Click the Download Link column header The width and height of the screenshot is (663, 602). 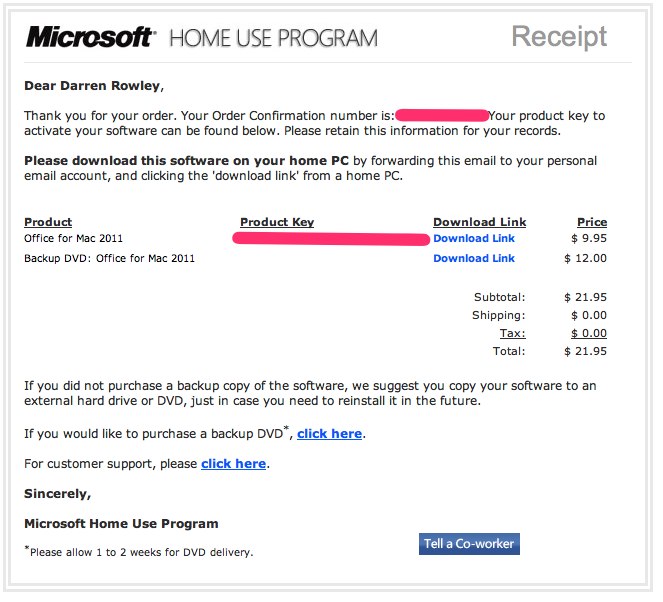(479, 222)
